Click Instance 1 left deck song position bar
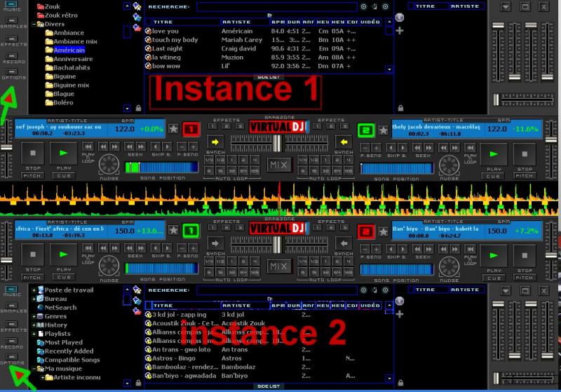Image resolution: width=561 pixels, height=392 pixels. tap(161, 168)
